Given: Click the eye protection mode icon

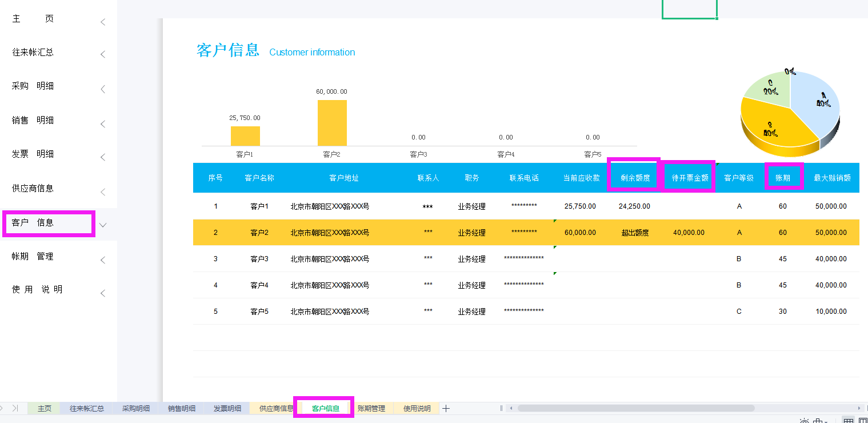Looking at the screenshot, I should click(804, 421).
